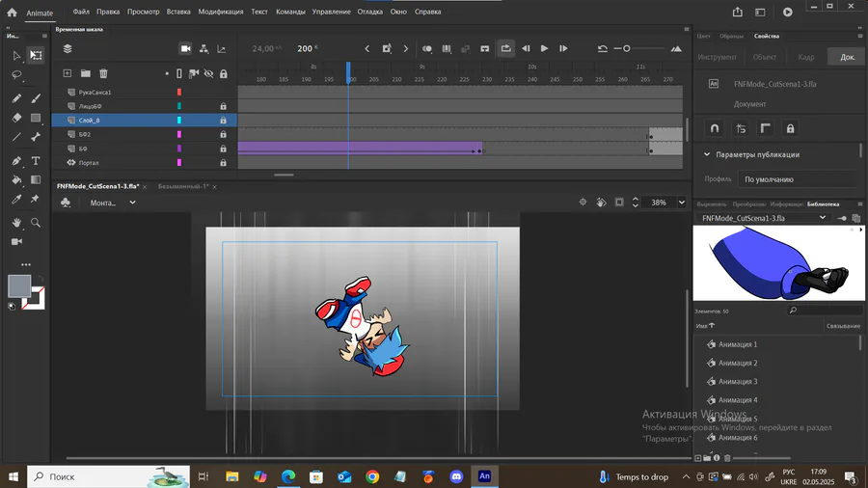868x488 pixels.
Task: Show more tools via three dots
Action: point(25,264)
